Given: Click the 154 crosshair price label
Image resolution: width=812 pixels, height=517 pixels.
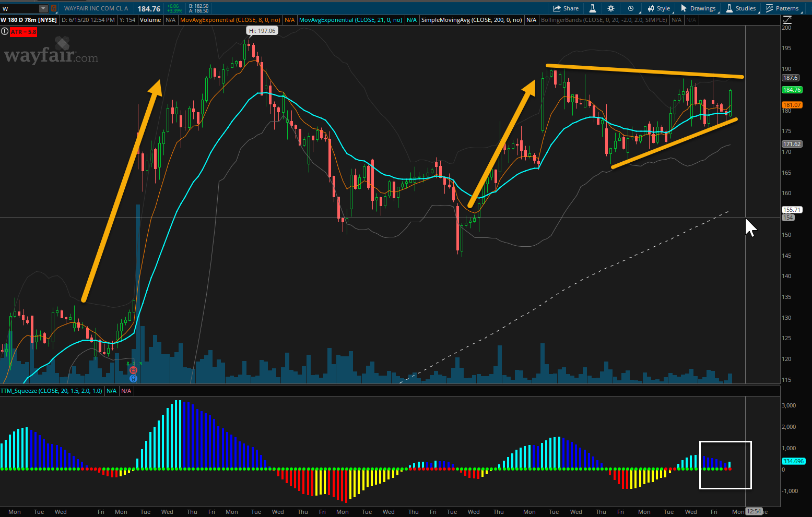Looking at the screenshot, I should [788, 218].
